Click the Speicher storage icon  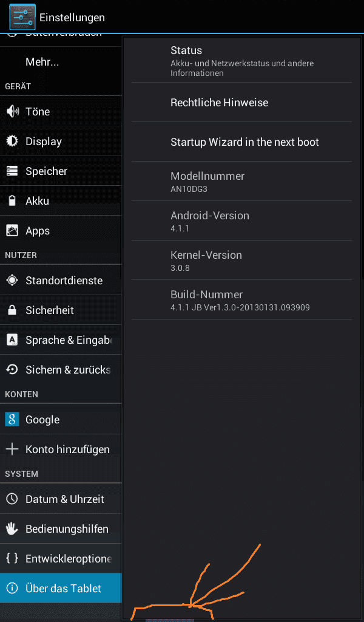click(x=13, y=171)
